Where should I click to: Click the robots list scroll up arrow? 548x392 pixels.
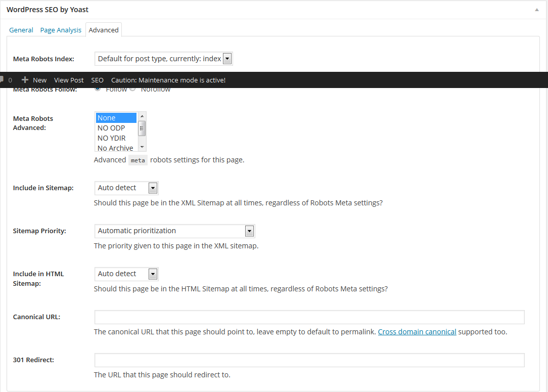142,116
